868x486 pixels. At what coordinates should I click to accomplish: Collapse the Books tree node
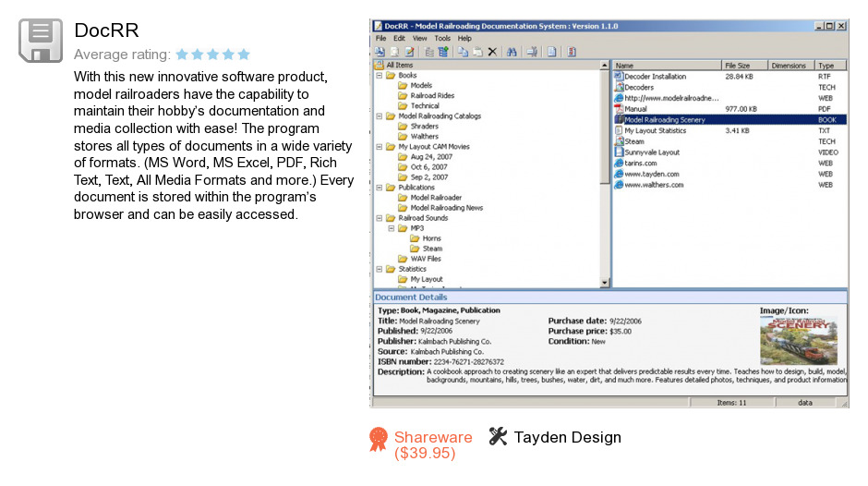coord(380,76)
